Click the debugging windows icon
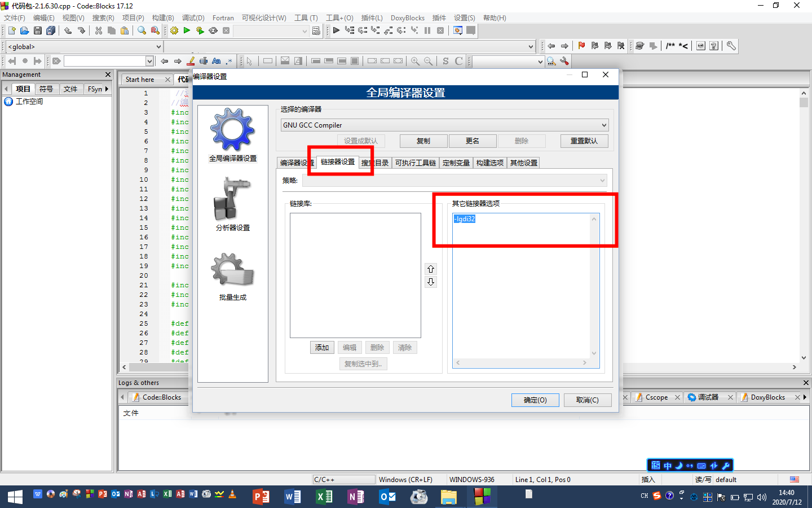 coord(458,30)
